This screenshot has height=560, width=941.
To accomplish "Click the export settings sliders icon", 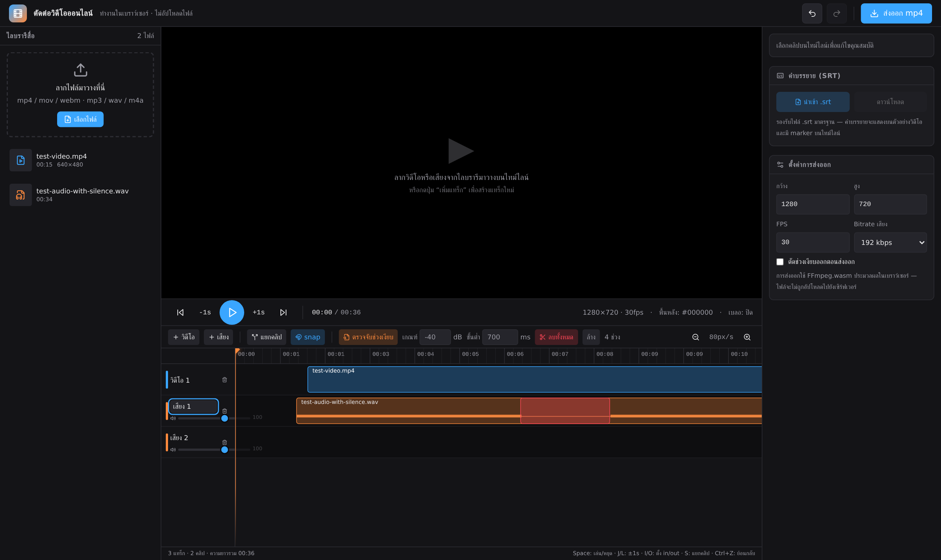I will click(780, 165).
